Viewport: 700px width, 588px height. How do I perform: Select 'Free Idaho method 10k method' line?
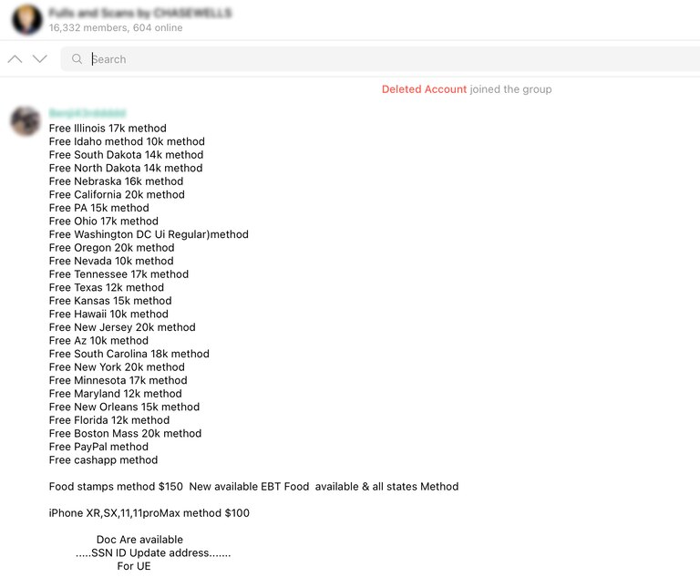pyautogui.click(x=127, y=141)
